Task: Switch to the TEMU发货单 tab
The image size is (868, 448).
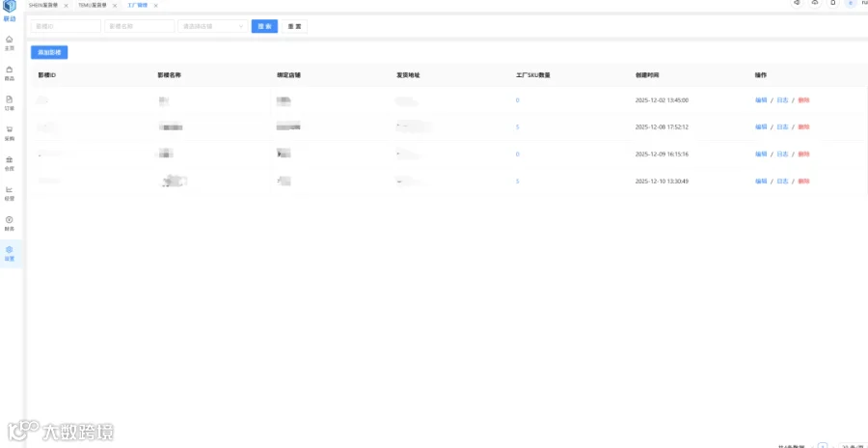Action: tap(93, 5)
